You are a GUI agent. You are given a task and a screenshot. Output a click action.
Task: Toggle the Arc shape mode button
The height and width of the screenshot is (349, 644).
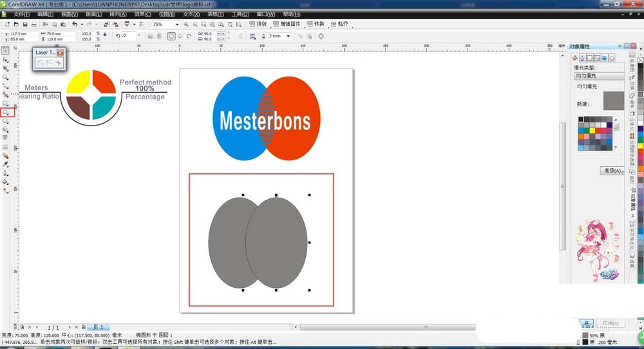coord(189,36)
